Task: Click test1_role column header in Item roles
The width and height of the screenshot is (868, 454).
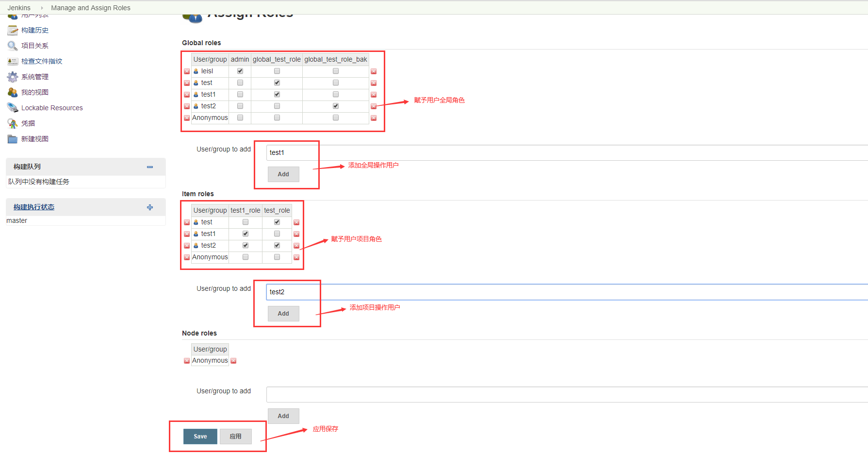Action: (x=246, y=210)
